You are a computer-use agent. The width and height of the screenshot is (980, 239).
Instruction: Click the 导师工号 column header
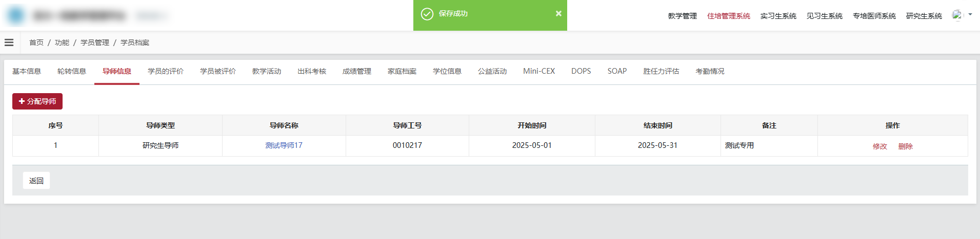[x=407, y=125]
